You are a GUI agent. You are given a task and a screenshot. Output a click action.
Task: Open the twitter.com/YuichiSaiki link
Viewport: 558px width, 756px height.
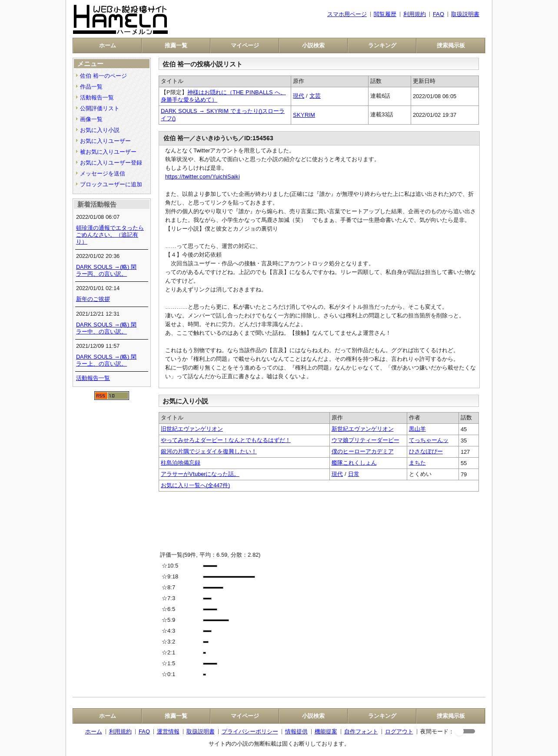203,177
